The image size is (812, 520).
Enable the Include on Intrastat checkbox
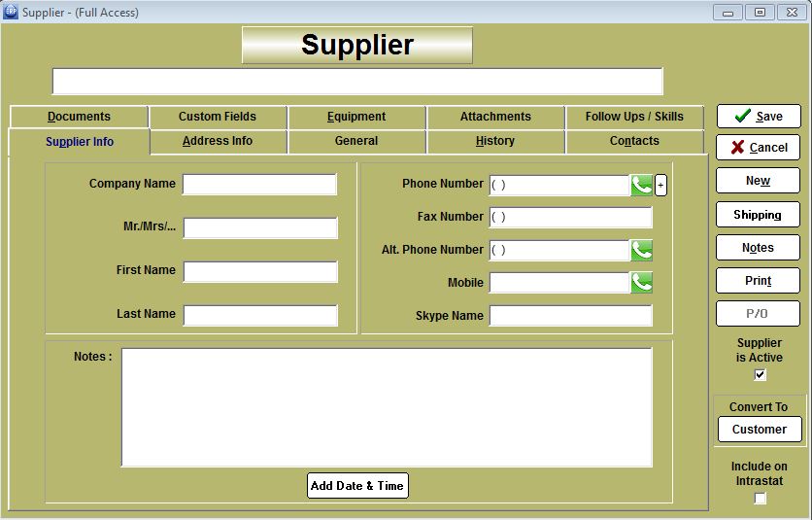click(x=760, y=499)
